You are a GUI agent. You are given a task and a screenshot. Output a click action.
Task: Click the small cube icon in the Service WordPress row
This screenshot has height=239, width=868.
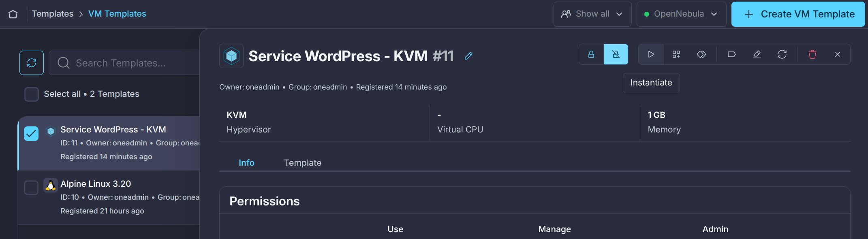(x=51, y=131)
